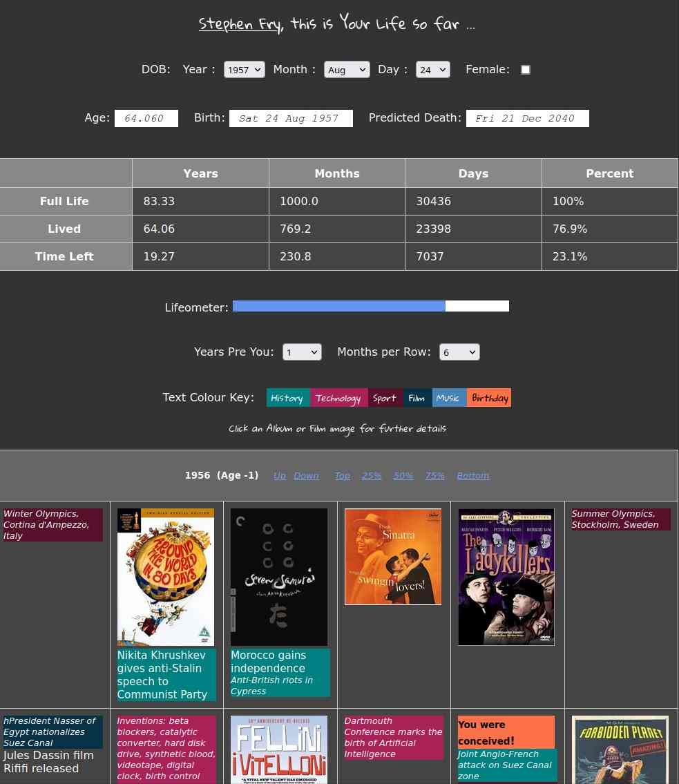Toggle the Female checkbox
This screenshot has width=679, height=784.
coord(526,70)
